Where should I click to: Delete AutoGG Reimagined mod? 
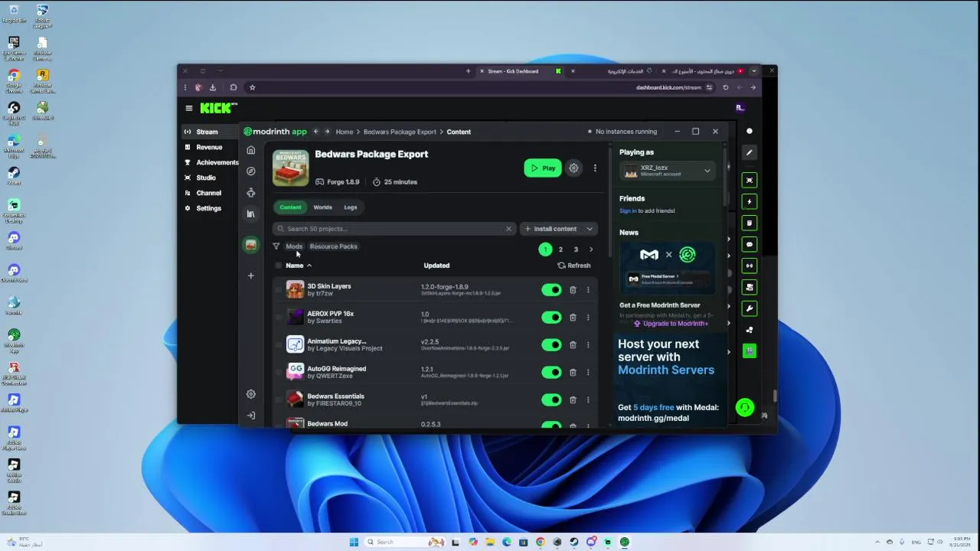(x=573, y=373)
